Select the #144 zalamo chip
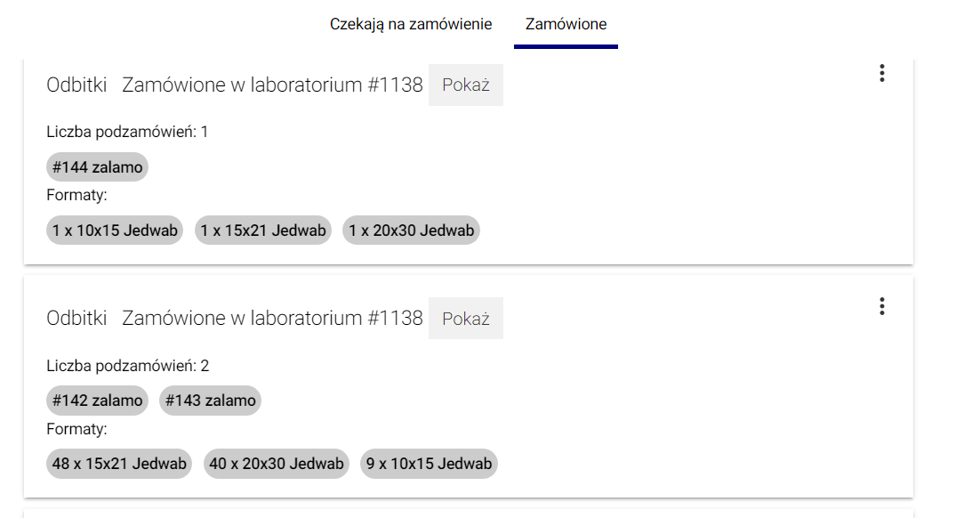980x518 pixels. click(97, 167)
